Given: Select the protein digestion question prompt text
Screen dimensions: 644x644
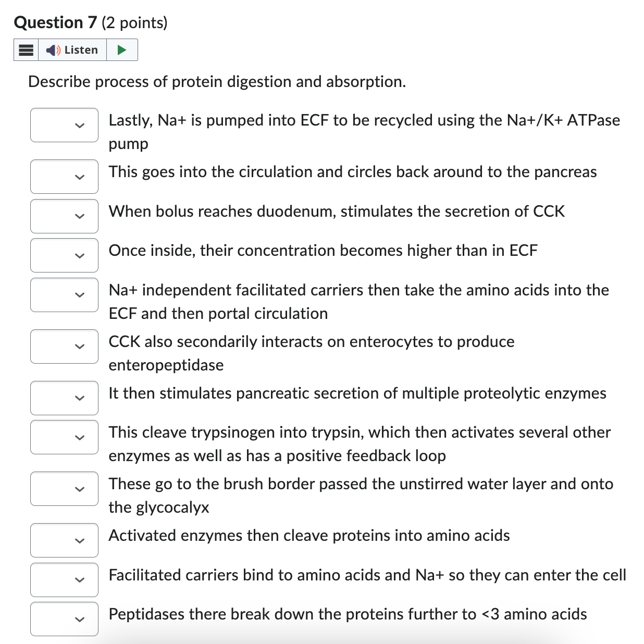Looking at the screenshot, I should coord(217,82).
